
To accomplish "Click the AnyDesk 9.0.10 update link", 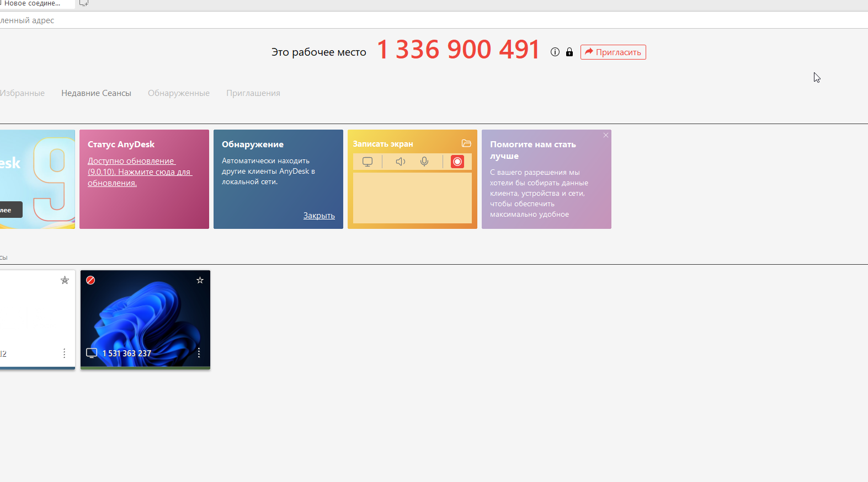I will 140,172.
